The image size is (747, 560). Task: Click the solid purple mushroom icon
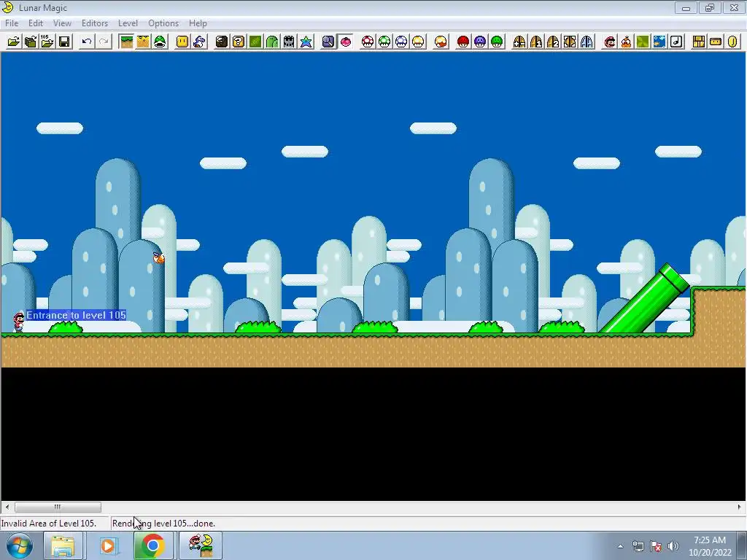tap(480, 42)
